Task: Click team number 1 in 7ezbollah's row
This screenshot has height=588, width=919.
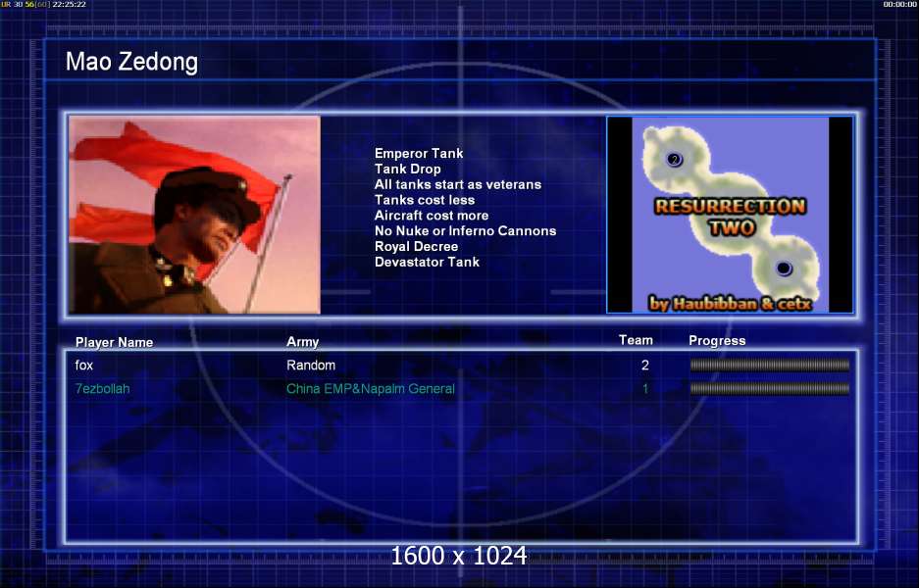Action: coord(645,388)
